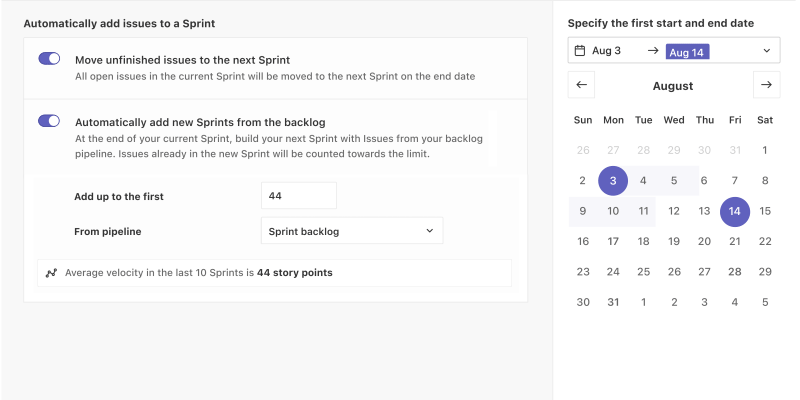The width and height of the screenshot is (800, 400).
Task: Click the Aug 3 start date text
Action: tap(606, 50)
